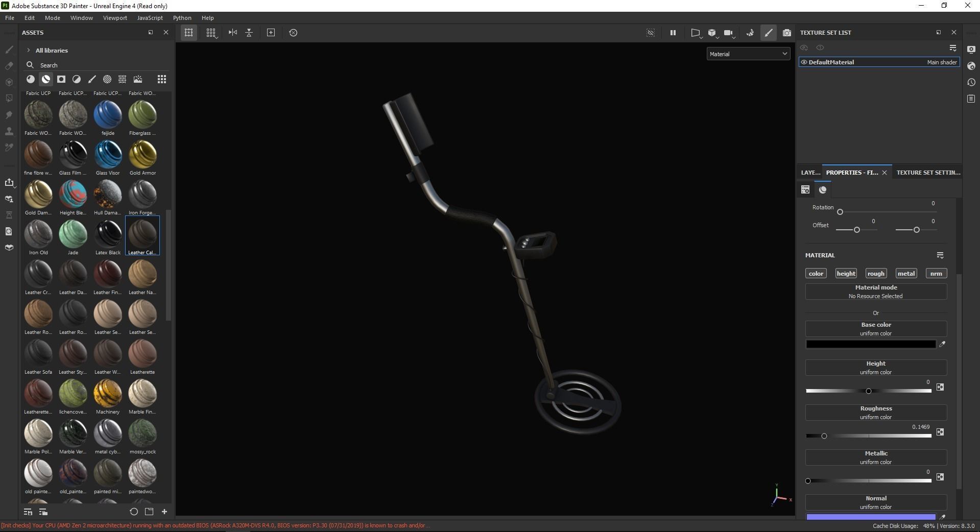Open the camera screenshot icon in viewport toolbar

[x=787, y=33]
